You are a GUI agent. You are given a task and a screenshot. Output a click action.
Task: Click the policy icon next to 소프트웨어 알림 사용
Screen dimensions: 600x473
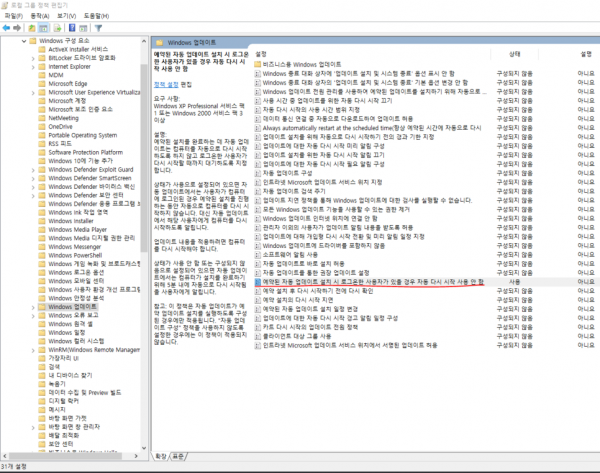pyautogui.click(x=258, y=254)
